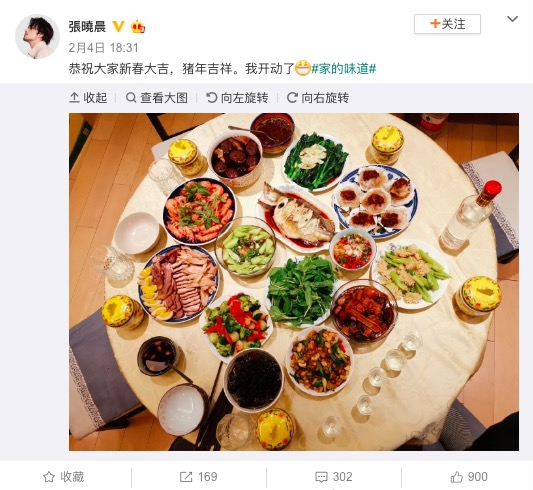Viewport: 533px width, 490px height.
Task: Open the #家的味道# hashtag topic
Action: pyautogui.click(x=344, y=69)
